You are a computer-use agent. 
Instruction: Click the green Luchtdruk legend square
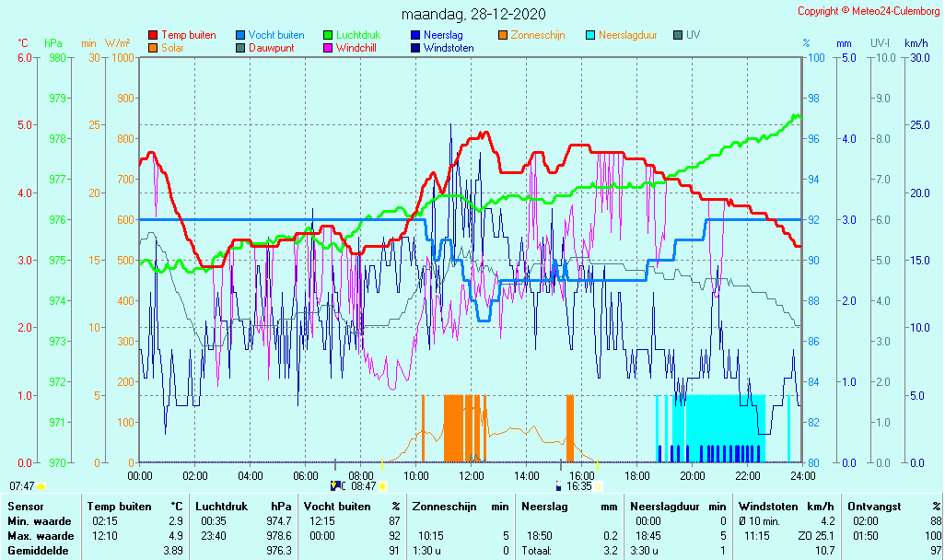pyautogui.click(x=328, y=35)
